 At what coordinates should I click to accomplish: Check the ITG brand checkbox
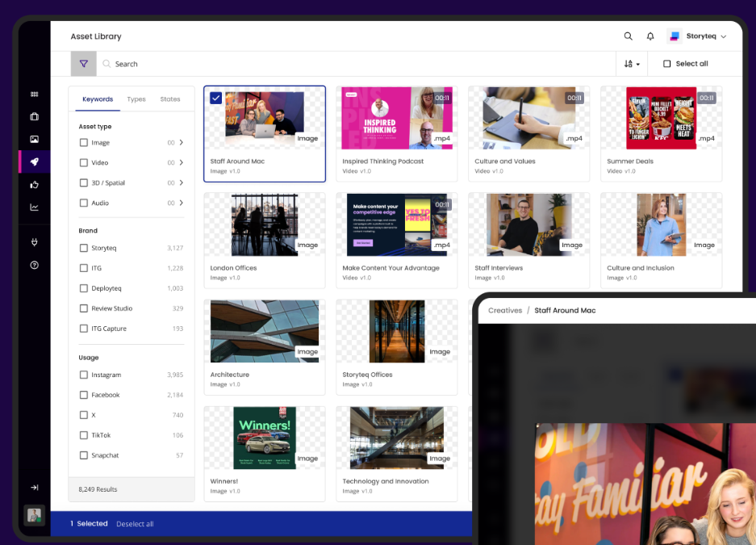[x=83, y=268]
